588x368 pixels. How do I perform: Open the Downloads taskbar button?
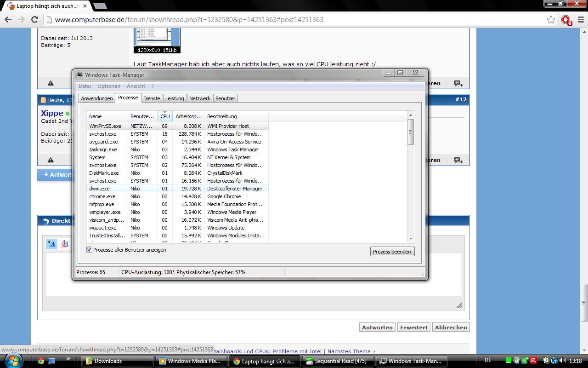tap(117, 361)
